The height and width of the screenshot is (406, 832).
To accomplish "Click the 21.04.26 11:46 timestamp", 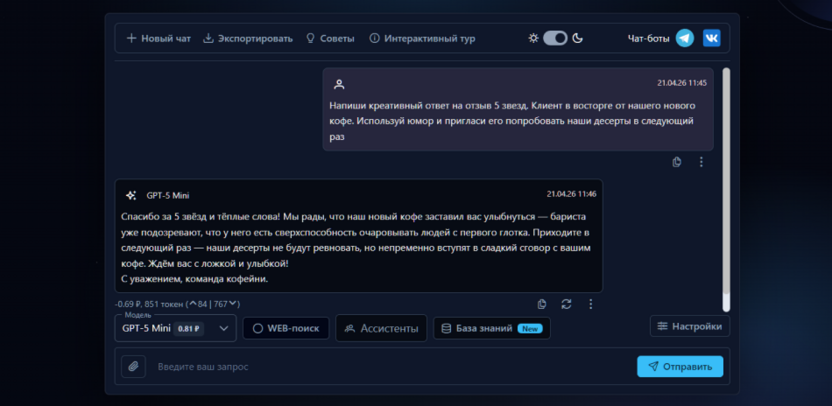I will pyautogui.click(x=571, y=194).
